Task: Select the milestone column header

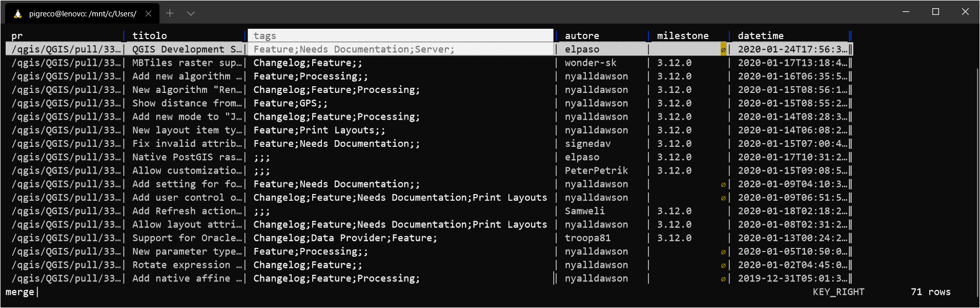Action: pyautogui.click(x=683, y=35)
